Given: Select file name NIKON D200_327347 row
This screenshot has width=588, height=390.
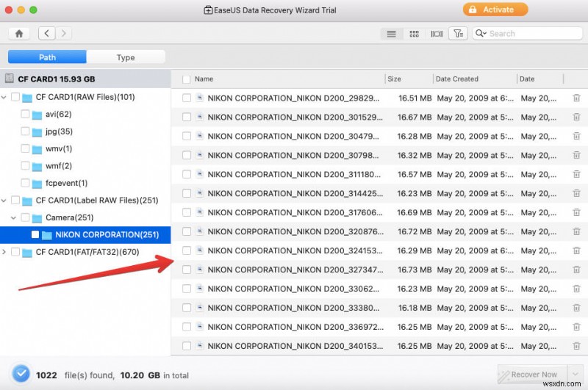Looking at the screenshot, I should pos(295,270).
